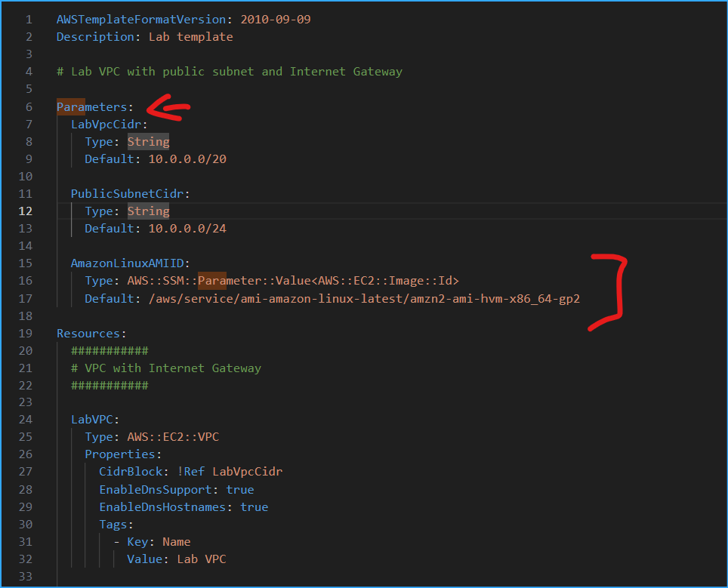Image resolution: width=728 pixels, height=588 pixels.
Task: Place cursor on LabVpcCidr parameter name
Action: coord(105,124)
